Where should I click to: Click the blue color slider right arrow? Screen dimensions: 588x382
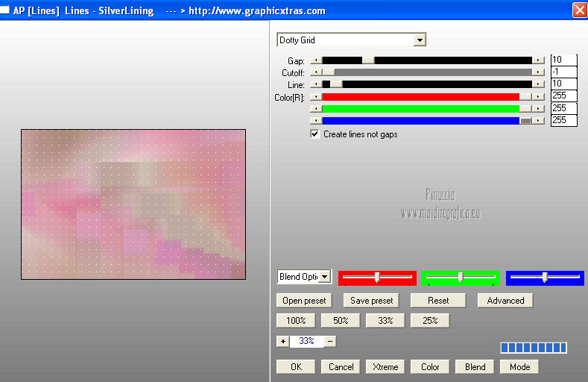539,120
